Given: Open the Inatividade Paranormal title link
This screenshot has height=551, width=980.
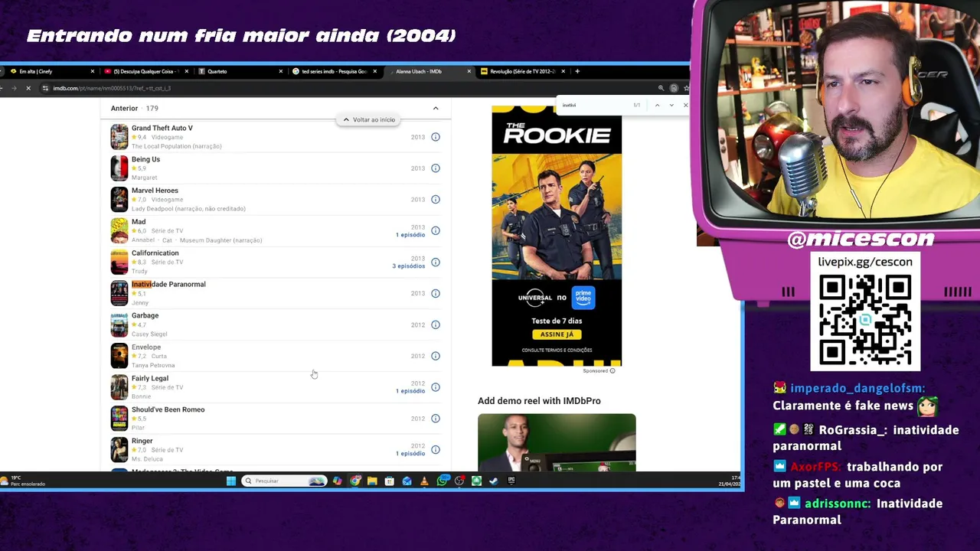Looking at the screenshot, I should pyautogui.click(x=168, y=285).
